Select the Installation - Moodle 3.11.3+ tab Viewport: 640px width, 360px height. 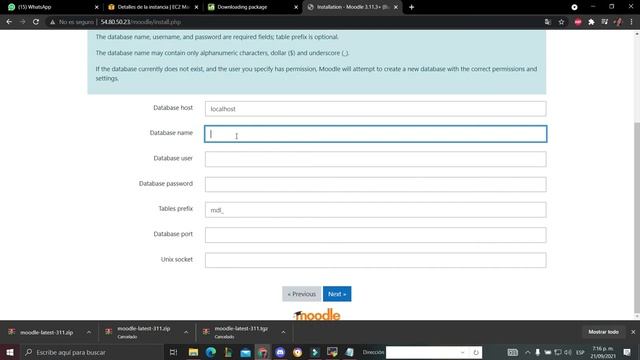(x=352, y=7)
